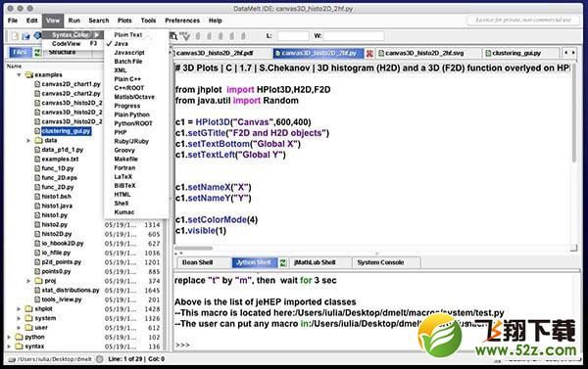Click CodeView F3 menu entry

click(73, 44)
